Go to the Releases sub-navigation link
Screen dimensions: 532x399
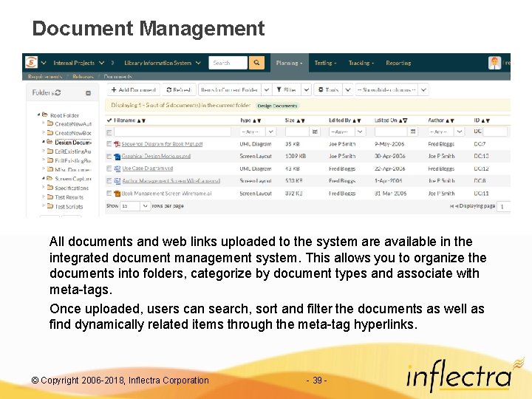(83, 77)
